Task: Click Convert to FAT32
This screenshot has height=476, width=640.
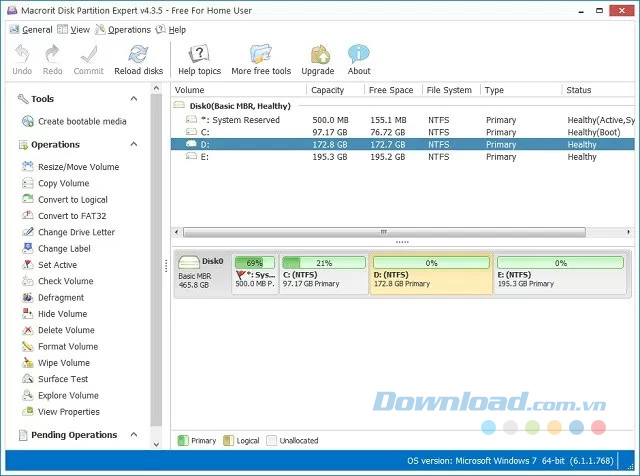Action: click(x=64, y=216)
